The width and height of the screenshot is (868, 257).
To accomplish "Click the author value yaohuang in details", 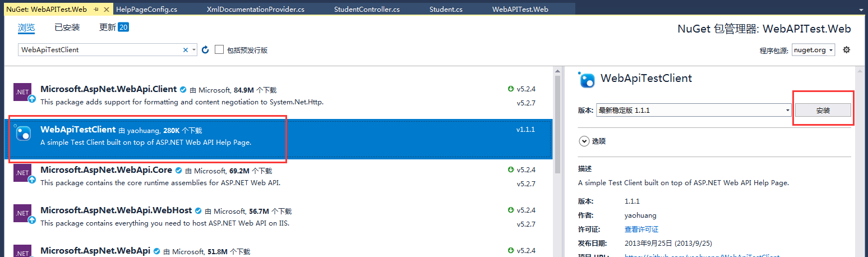I will click(640, 215).
